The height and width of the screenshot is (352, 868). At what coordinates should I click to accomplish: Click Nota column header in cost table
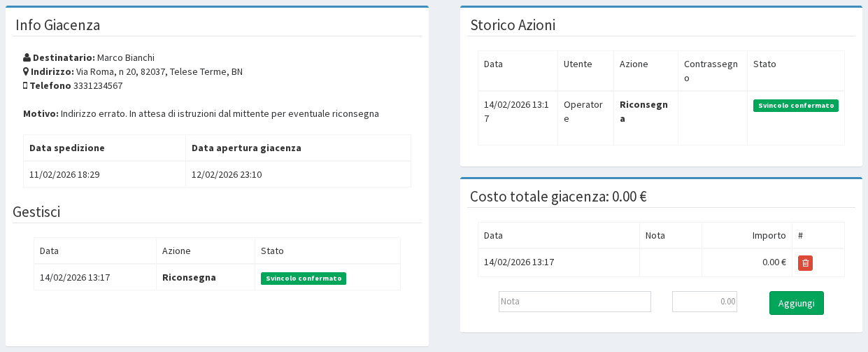coord(655,235)
